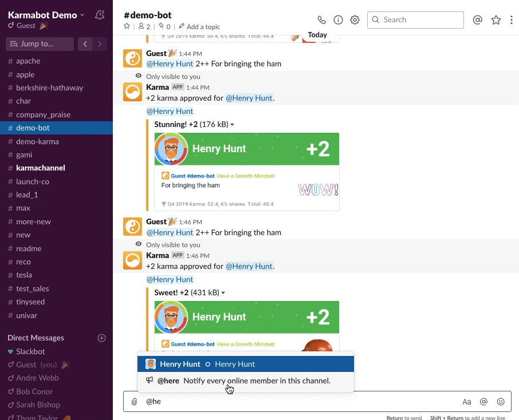Open the test_sales channel
Viewport: 519px width, 420px height.
click(56, 288)
